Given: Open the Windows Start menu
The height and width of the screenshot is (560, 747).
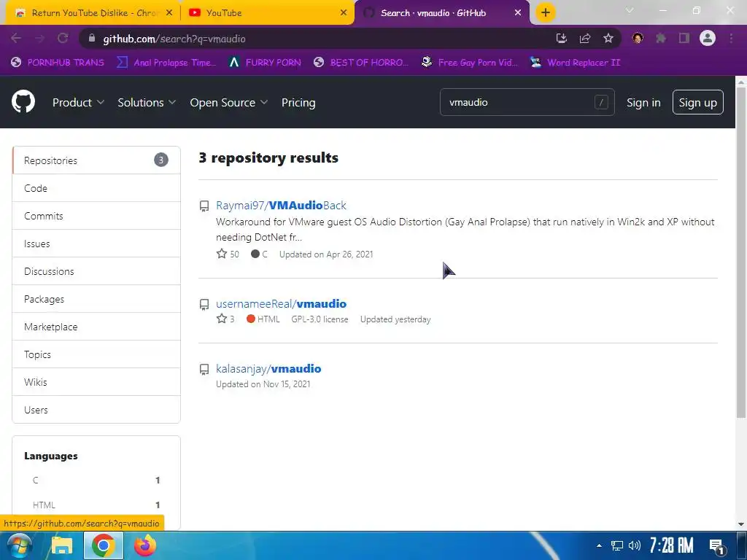Looking at the screenshot, I should coord(19,545).
